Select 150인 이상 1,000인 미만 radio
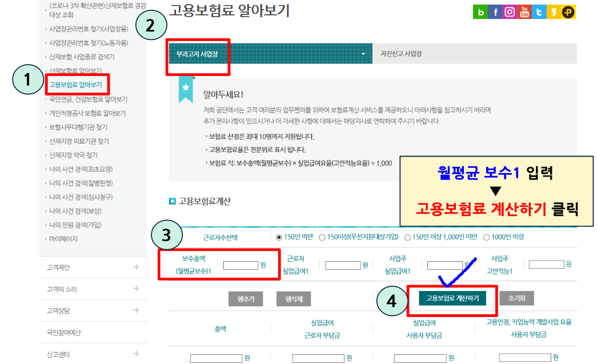Screen dimensions: 597x364 pyautogui.click(x=407, y=237)
